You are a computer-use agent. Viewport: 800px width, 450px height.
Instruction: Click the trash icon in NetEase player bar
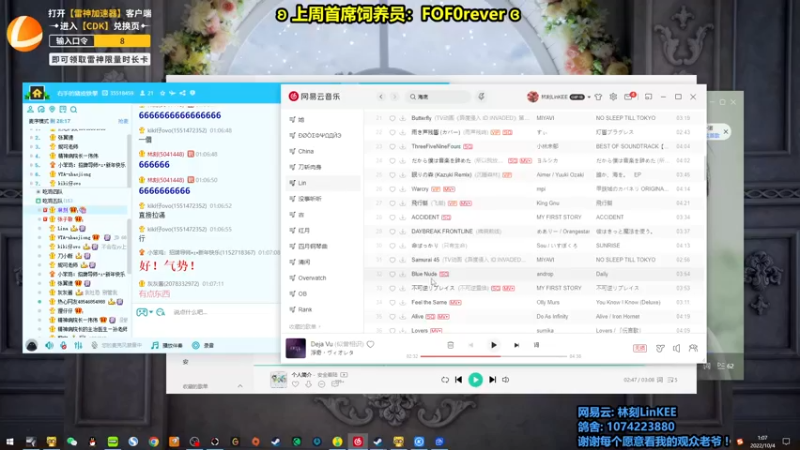pos(450,345)
